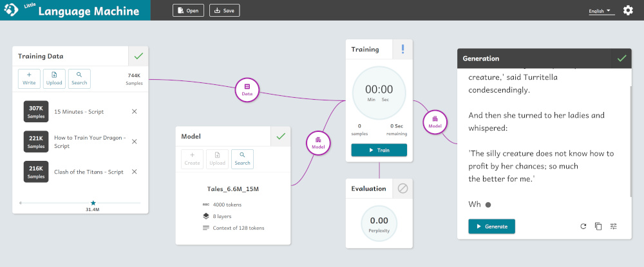The width and height of the screenshot is (644, 267).
Task: Click the regenerate refresh icon in Generation
Action: click(583, 226)
